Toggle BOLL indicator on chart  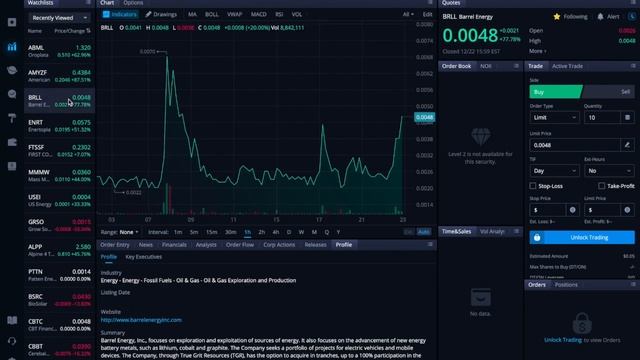point(211,14)
